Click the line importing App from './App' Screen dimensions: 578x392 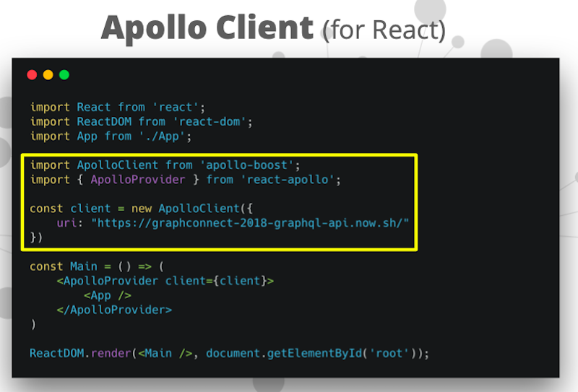tap(111, 136)
